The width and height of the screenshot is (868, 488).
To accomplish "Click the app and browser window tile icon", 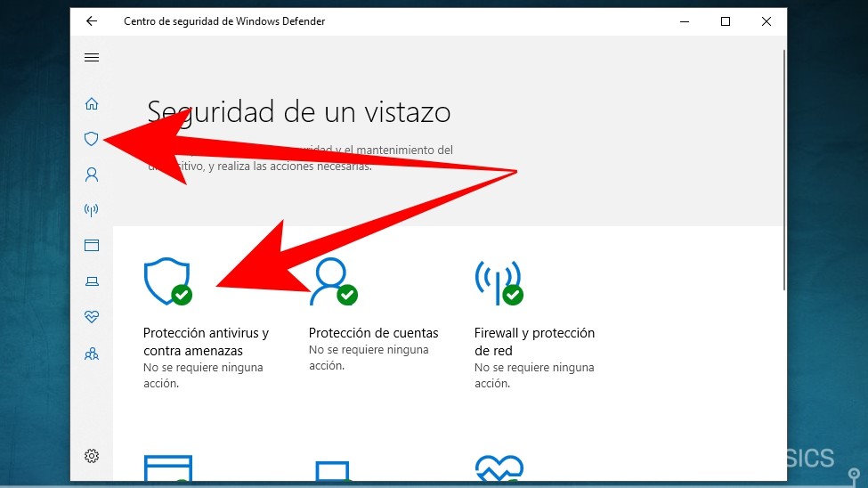I will click(x=167, y=468).
